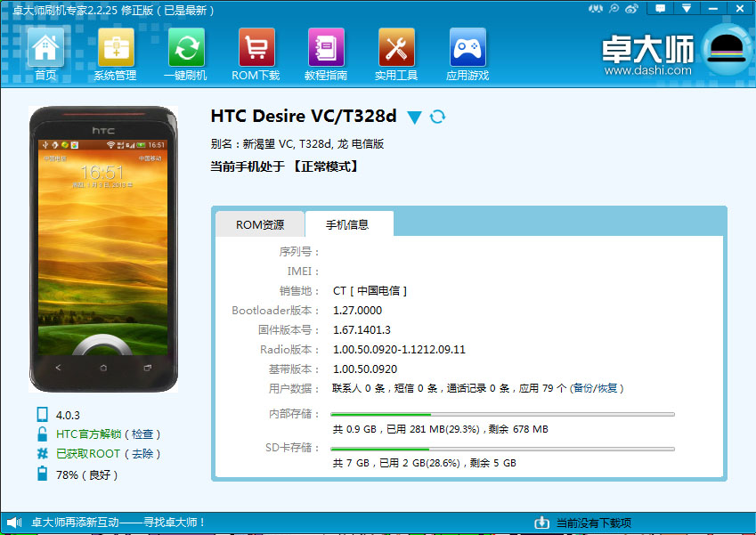Click the SD卡存储 usage bar
Image resolution: width=756 pixels, height=535 pixels.
pos(502,449)
